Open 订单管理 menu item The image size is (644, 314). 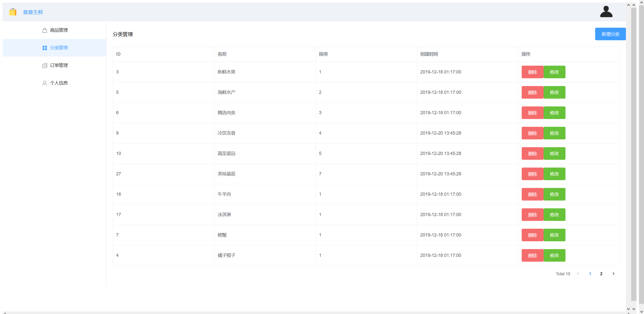54,65
